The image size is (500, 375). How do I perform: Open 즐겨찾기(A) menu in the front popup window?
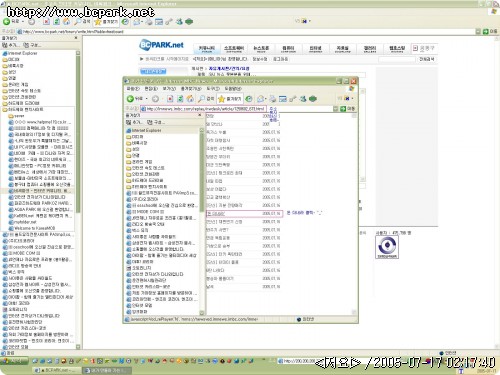(x=191, y=89)
